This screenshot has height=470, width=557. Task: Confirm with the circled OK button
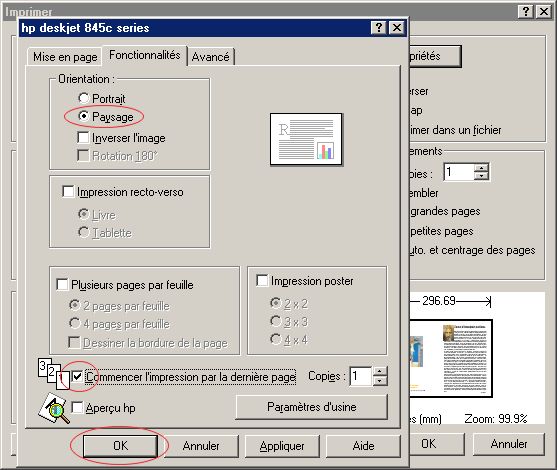[x=120, y=445]
